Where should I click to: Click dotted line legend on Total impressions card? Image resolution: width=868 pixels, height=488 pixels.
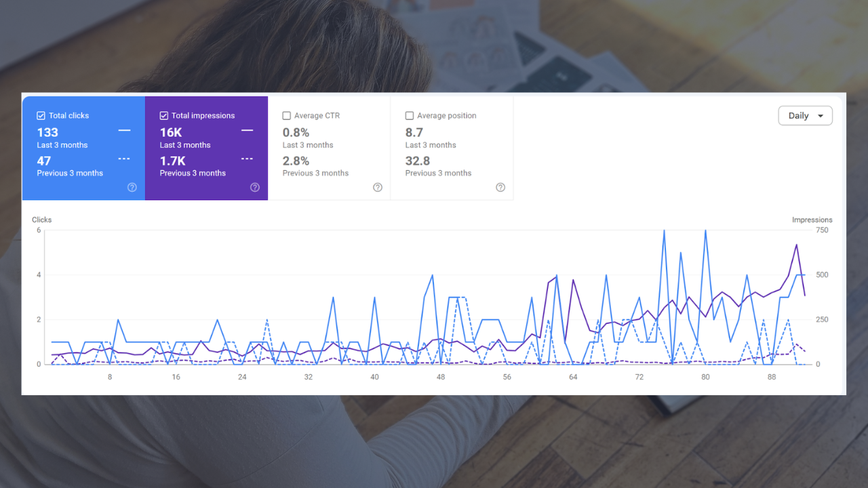tap(247, 159)
